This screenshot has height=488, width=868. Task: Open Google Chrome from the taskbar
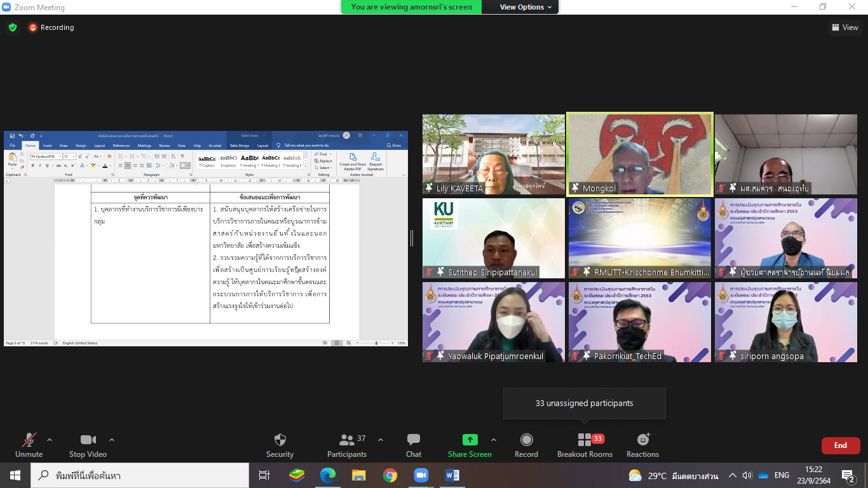click(390, 475)
